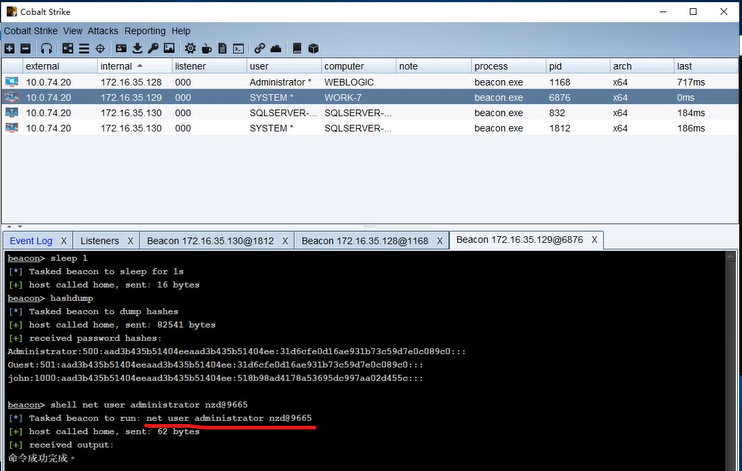The width and height of the screenshot is (742, 471).
Task: Open the About cube icon
Action: point(313,48)
